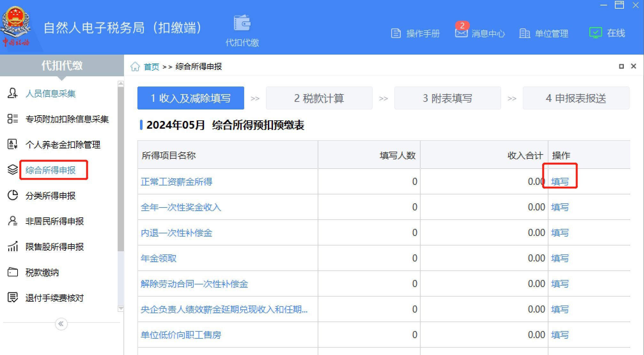Switch to step 2 税款计算 tab
This screenshot has height=355, width=644.
(x=319, y=98)
